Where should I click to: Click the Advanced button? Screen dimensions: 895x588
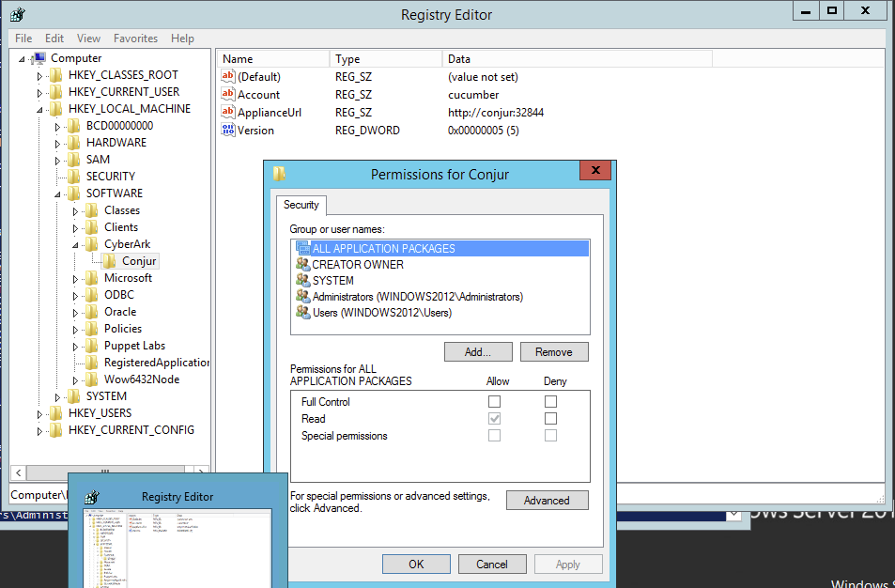click(547, 500)
